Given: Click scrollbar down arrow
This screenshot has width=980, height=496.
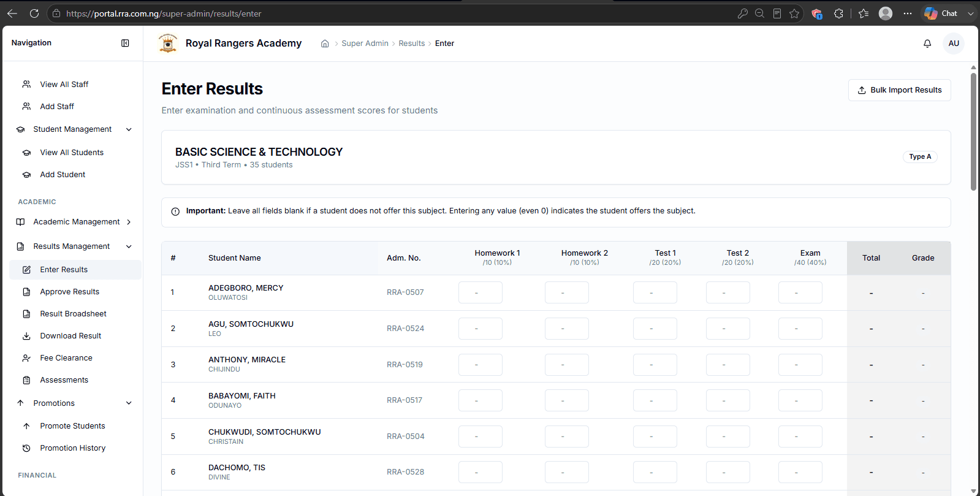Looking at the screenshot, I should 973,491.
